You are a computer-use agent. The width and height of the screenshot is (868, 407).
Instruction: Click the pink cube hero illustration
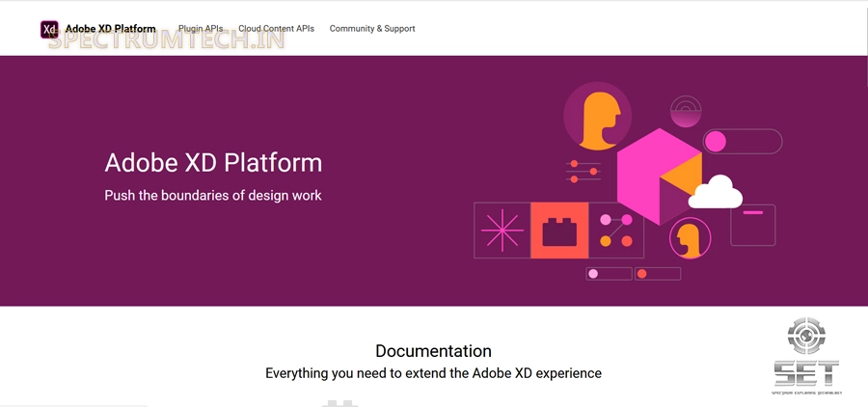pos(660,176)
